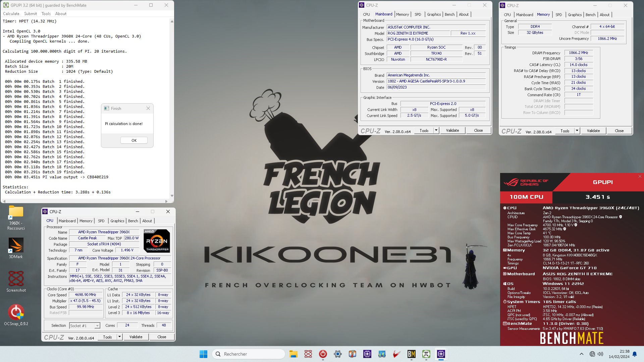Click the thermometer app icon in taskbar
The height and width of the screenshot is (362, 644).
[353, 354]
